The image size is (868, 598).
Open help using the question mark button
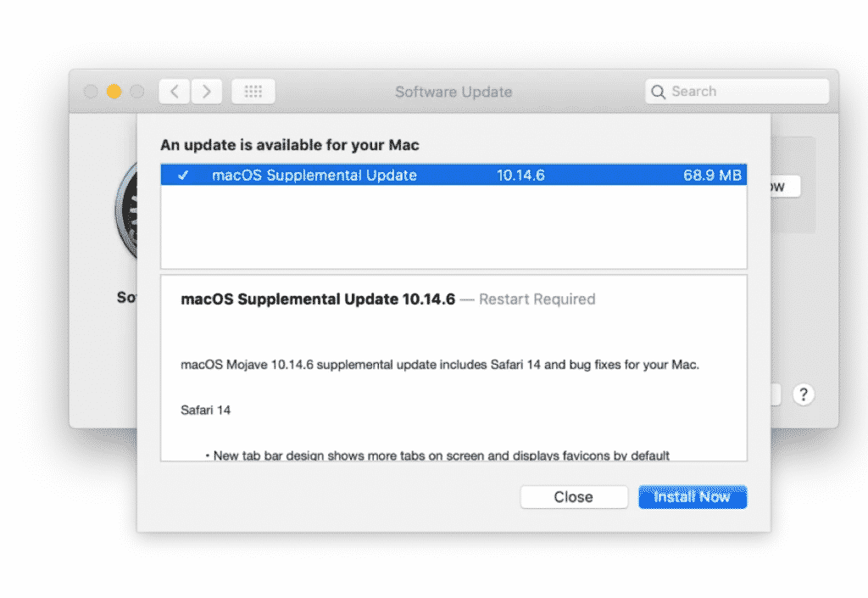click(803, 394)
